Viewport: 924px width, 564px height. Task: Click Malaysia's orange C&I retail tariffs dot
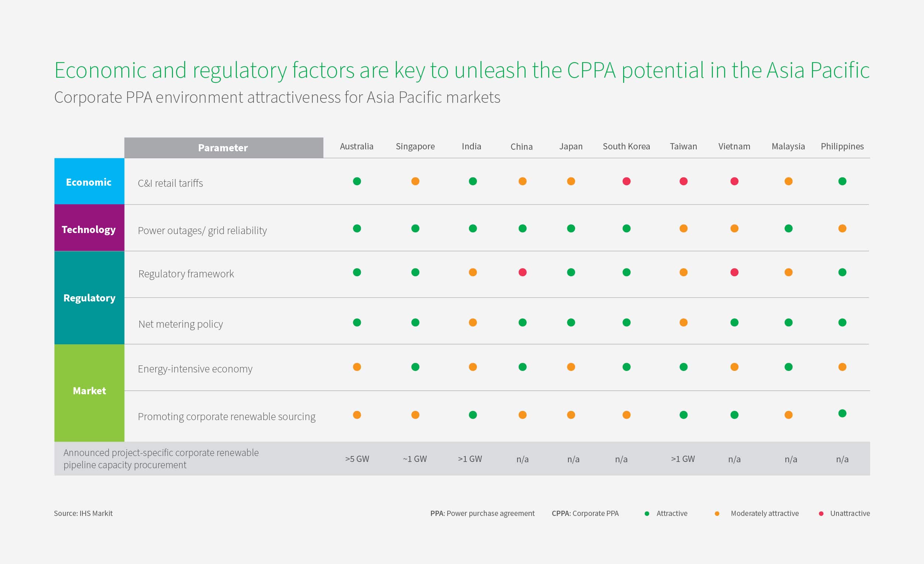tap(789, 181)
